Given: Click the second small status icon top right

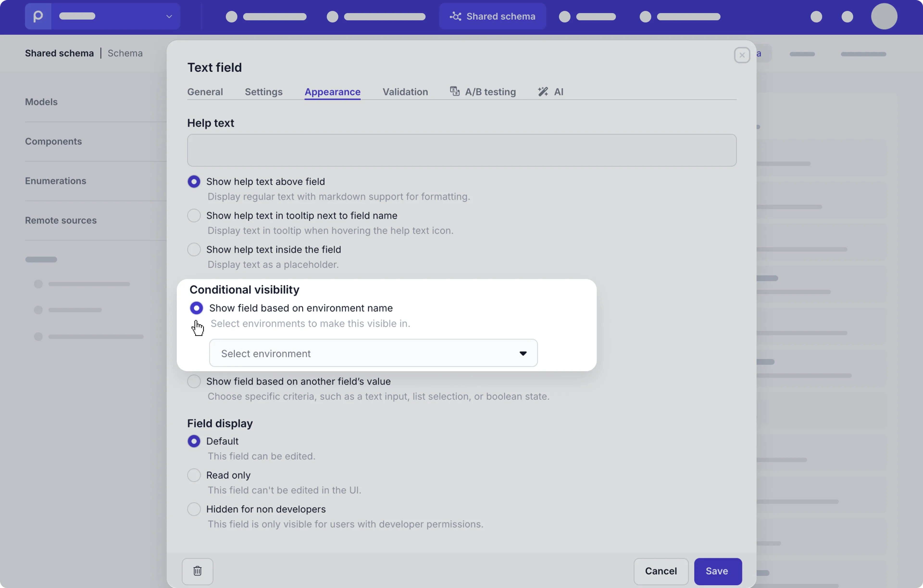Looking at the screenshot, I should click(x=848, y=17).
